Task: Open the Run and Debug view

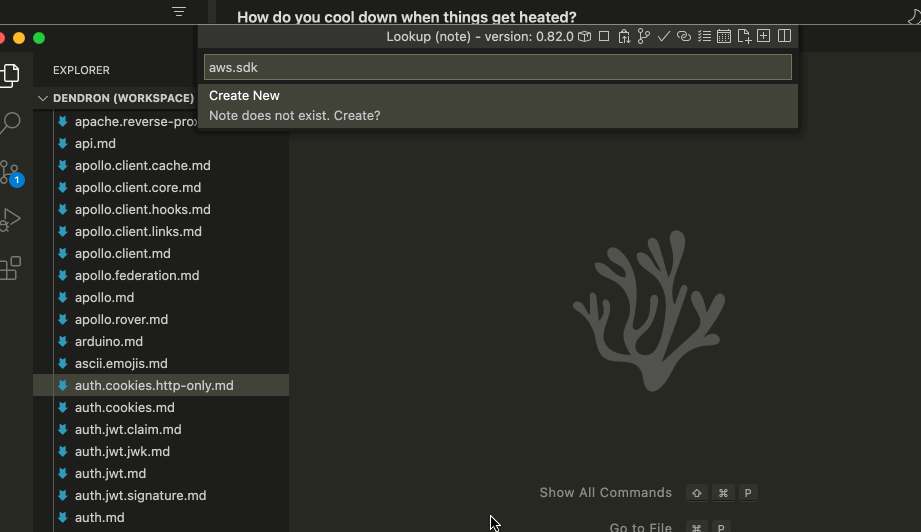Action: click(10, 220)
